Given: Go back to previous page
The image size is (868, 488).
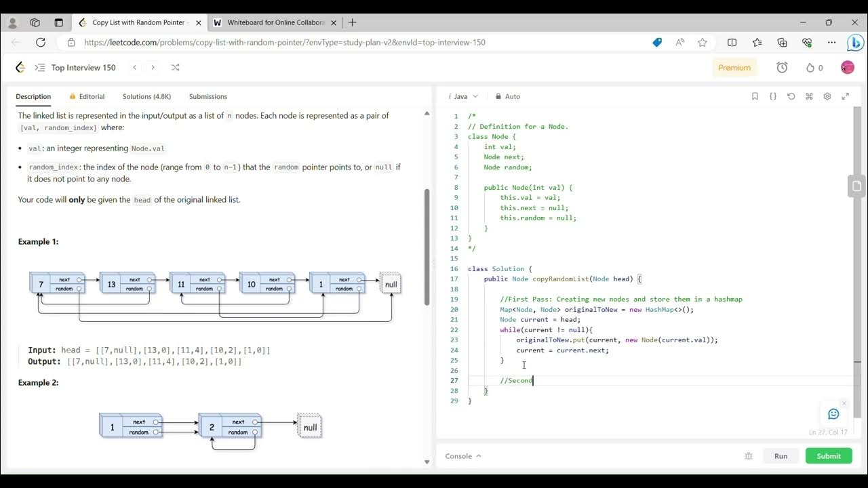Looking at the screenshot, I should (x=16, y=42).
